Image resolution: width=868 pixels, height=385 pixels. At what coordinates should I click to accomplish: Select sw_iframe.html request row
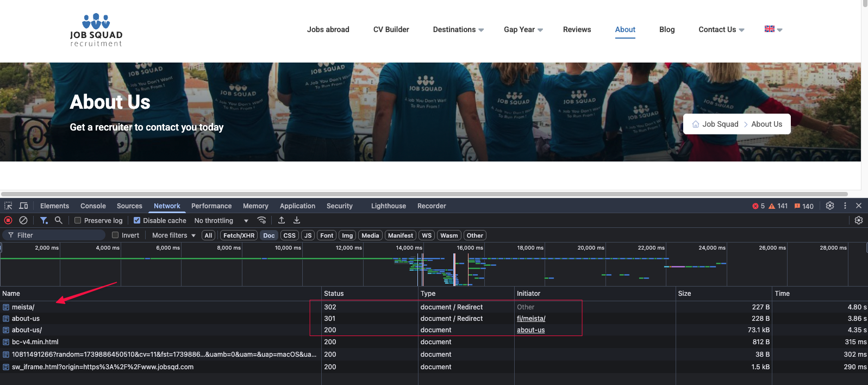(434, 367)
